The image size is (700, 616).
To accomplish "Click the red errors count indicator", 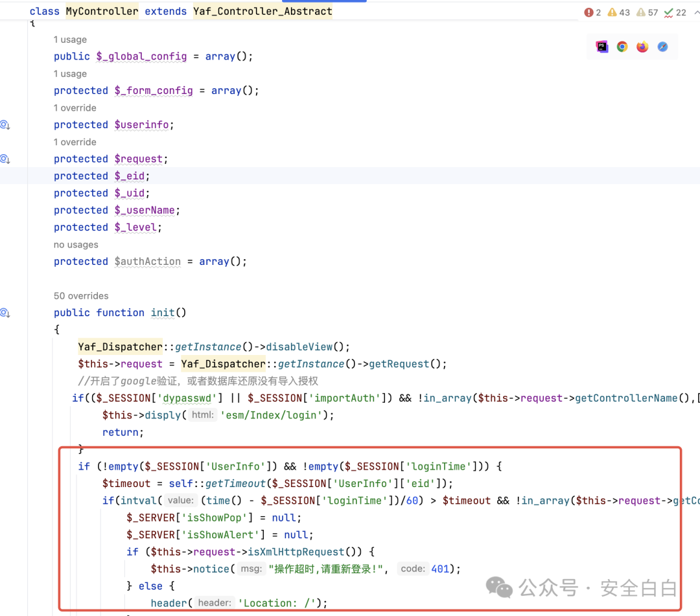I will [592, 12].
